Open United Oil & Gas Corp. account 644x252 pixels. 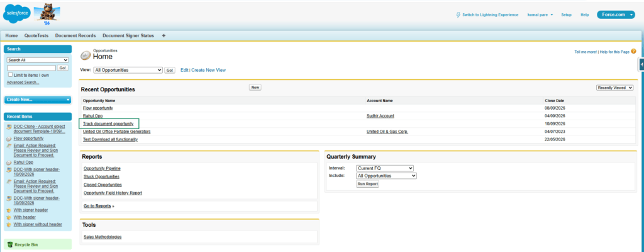click(387, 132)
